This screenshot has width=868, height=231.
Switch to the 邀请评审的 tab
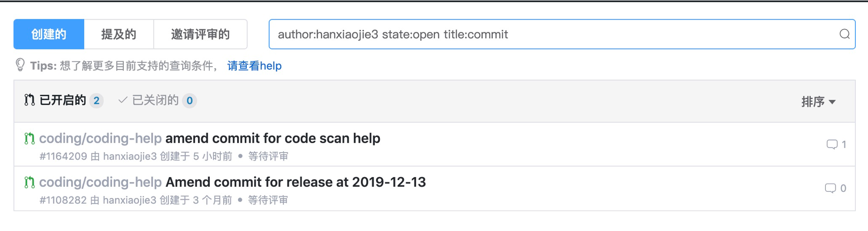click(200, 34)
